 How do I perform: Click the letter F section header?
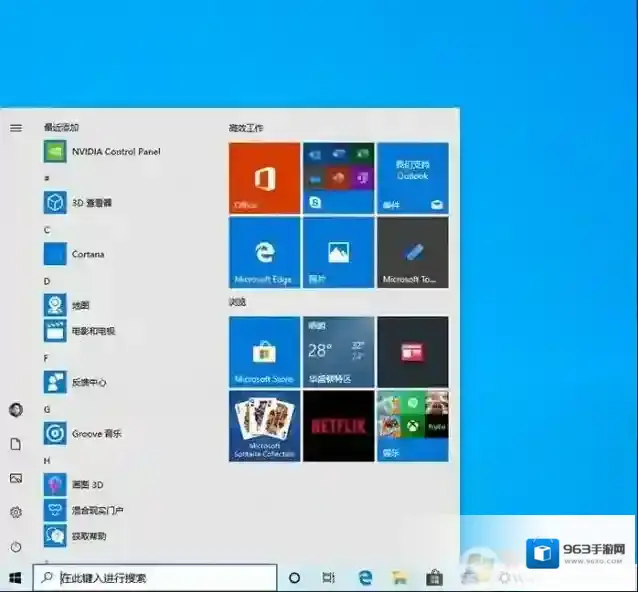46,358
